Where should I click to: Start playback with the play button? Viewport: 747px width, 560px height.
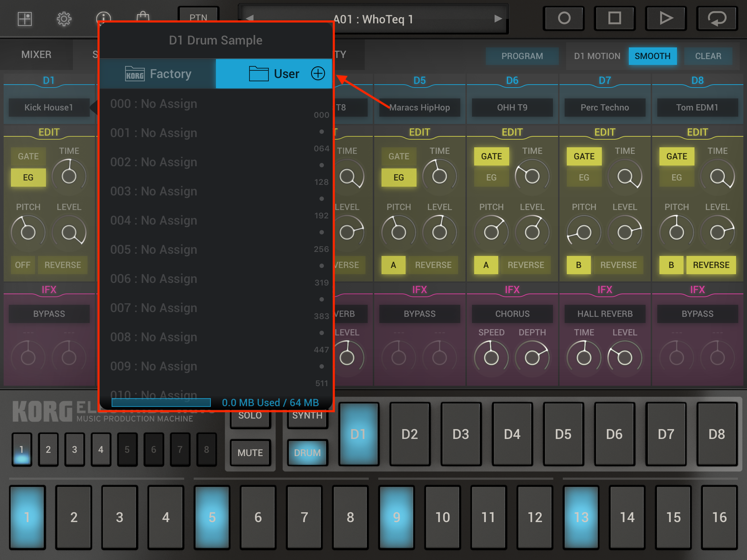pos(666,18)
